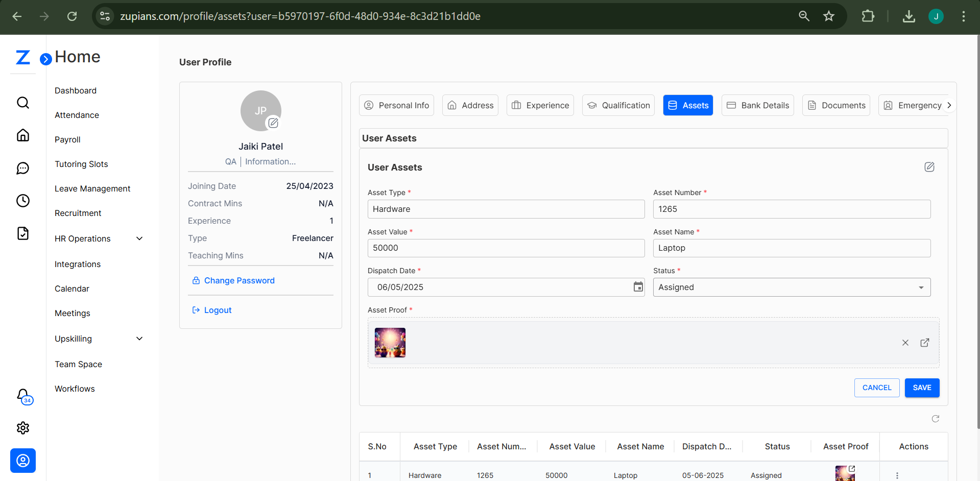The width and height of the screenshot is (980, 481).
Task: Switch to the Bank Details tab
Action: tap(757, 105)
